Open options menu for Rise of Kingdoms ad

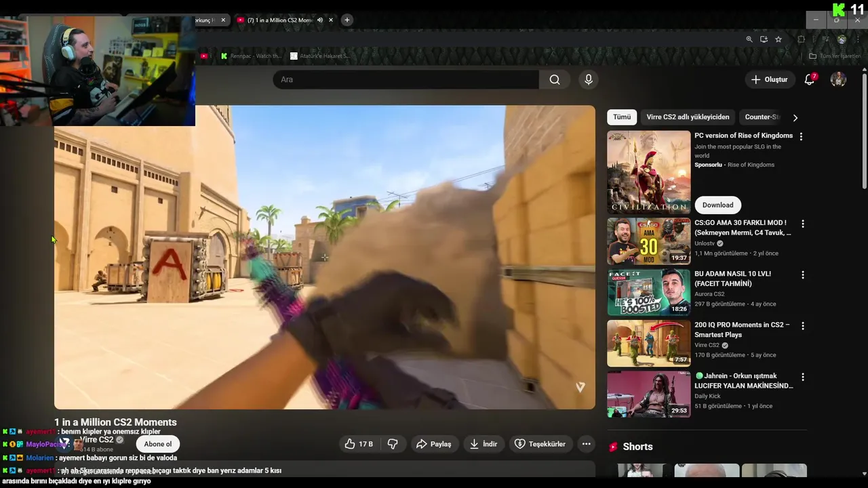click(x=801, y=136)
